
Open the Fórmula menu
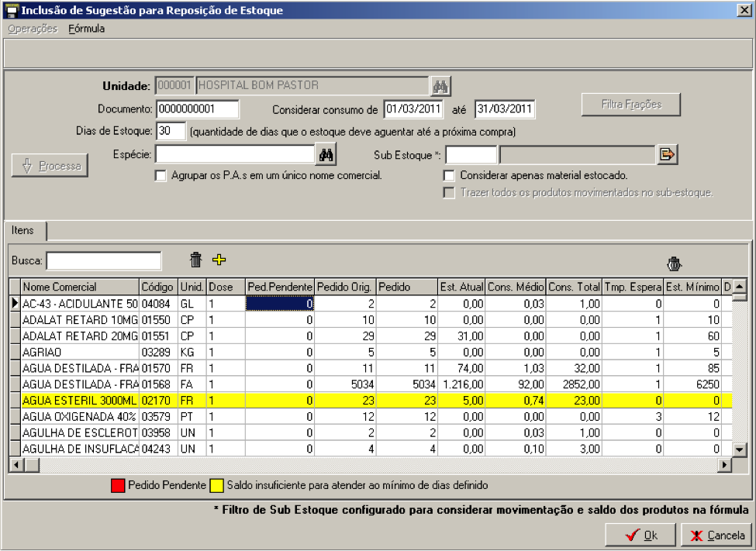[86, 29]
